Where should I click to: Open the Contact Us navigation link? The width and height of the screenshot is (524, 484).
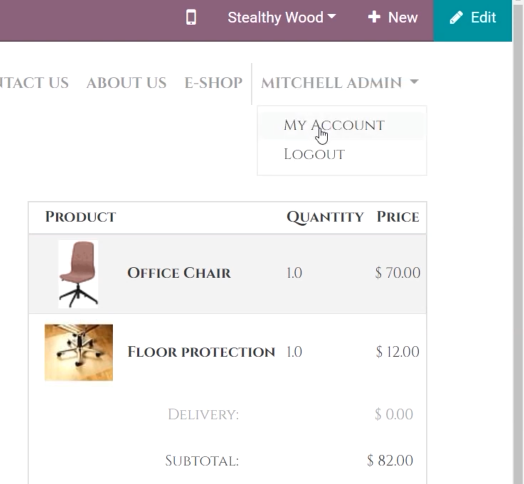point(34,83)
